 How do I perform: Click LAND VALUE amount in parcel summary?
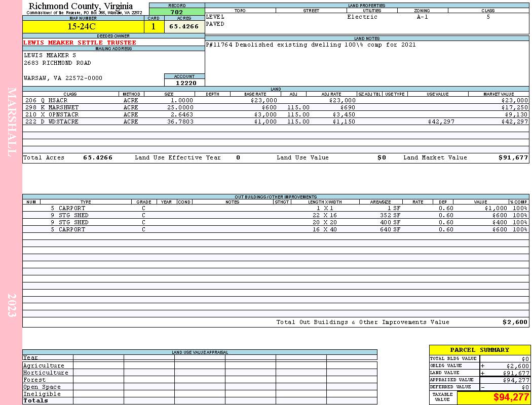(x=516, y=373)
